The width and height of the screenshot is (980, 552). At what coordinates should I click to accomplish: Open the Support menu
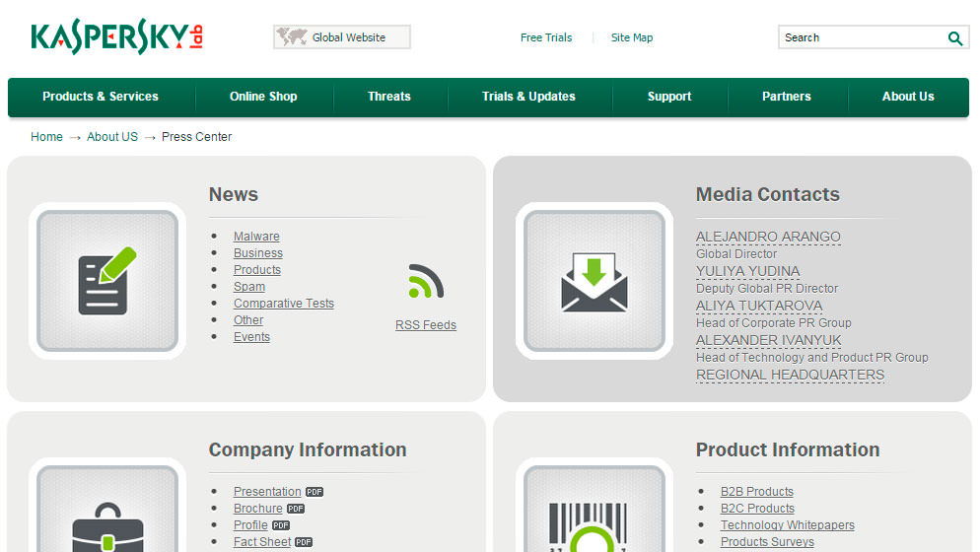669,97
